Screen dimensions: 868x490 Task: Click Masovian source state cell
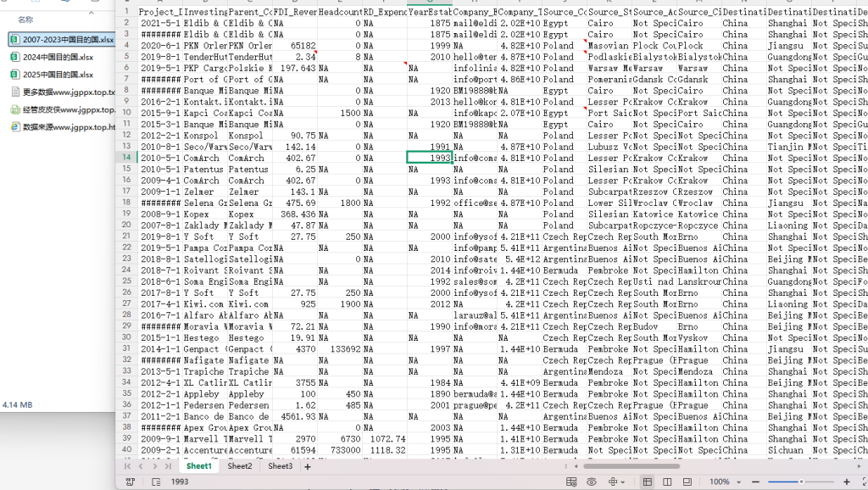[x=609, y=46]
